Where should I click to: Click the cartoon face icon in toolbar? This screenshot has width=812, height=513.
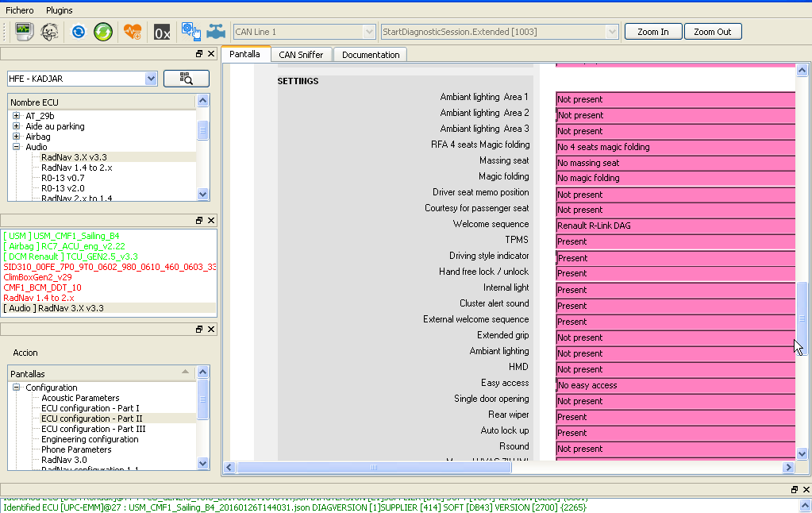(x=50, y=32)
